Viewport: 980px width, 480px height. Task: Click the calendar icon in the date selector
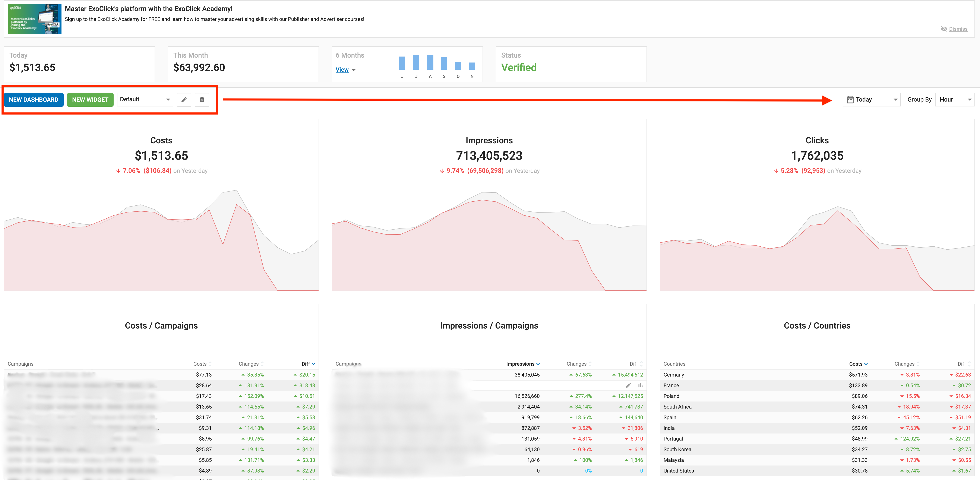pyautogui.click(x=850, y=99)
